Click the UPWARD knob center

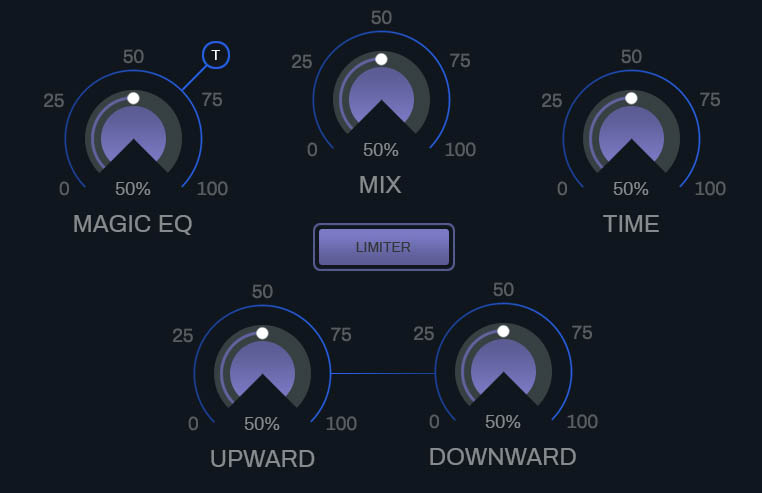tap(262, 372)
